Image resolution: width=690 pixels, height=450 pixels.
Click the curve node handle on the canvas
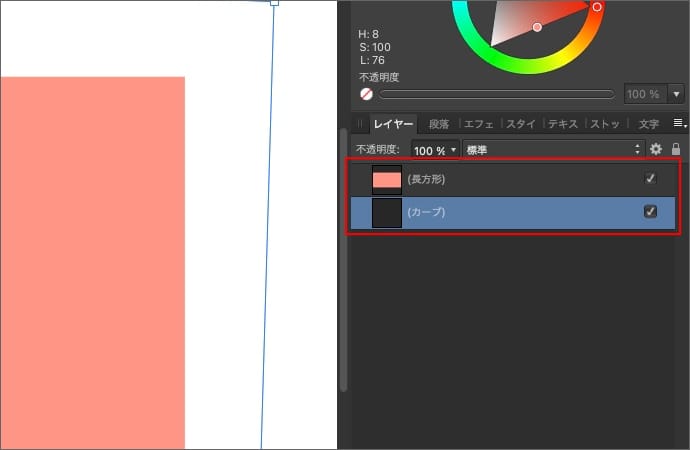tap(275, 2)
